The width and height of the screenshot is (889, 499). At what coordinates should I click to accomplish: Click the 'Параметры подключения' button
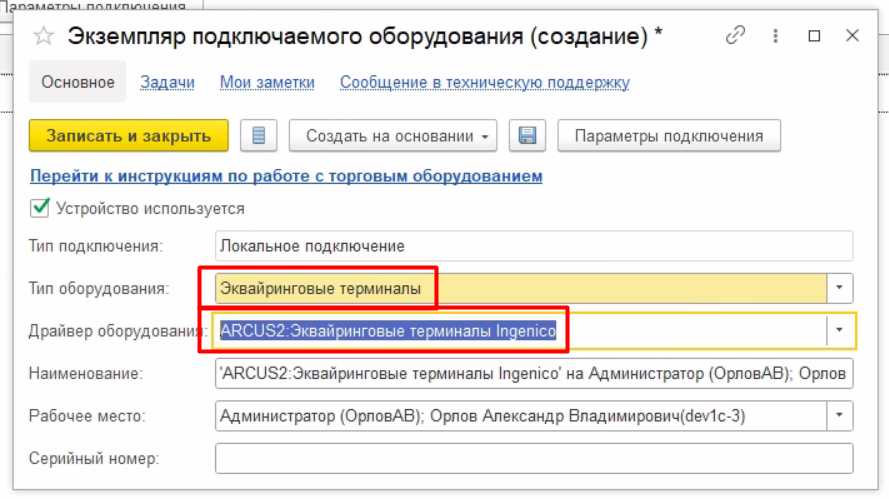(x=669, y=136)
